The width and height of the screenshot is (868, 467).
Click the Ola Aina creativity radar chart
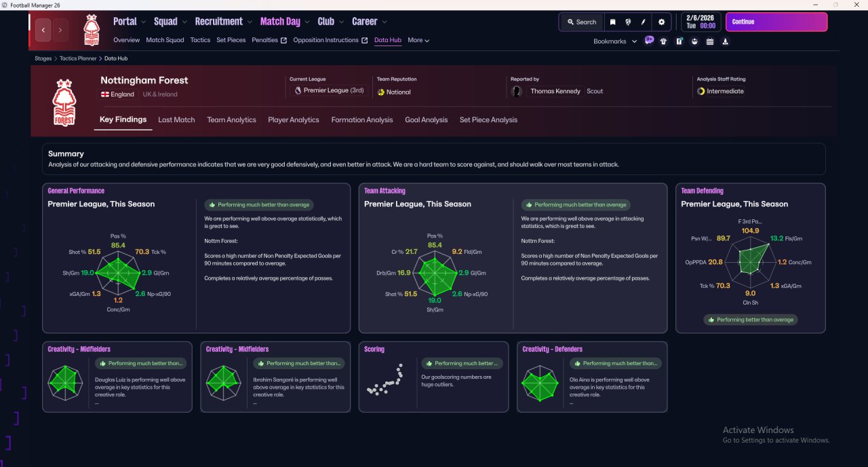540,382
